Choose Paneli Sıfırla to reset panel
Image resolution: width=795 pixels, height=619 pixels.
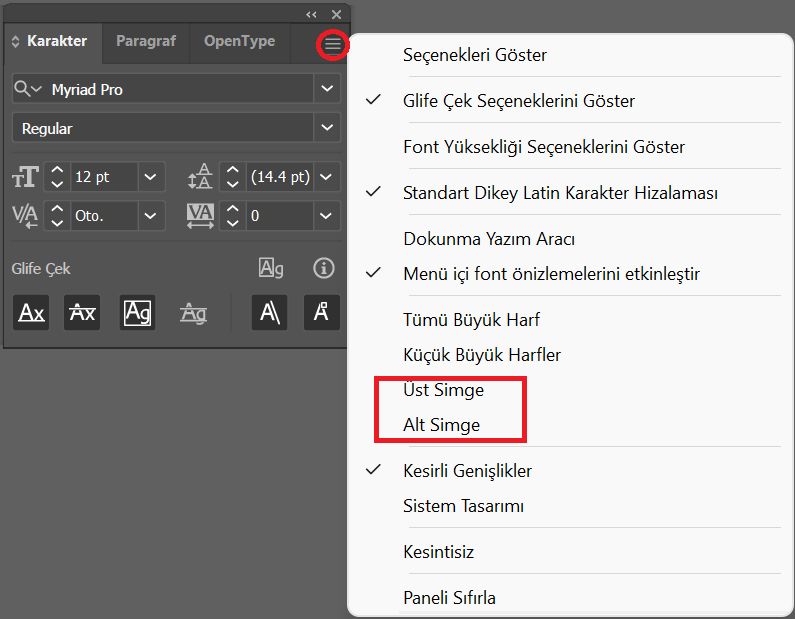[x=570, y=598]
